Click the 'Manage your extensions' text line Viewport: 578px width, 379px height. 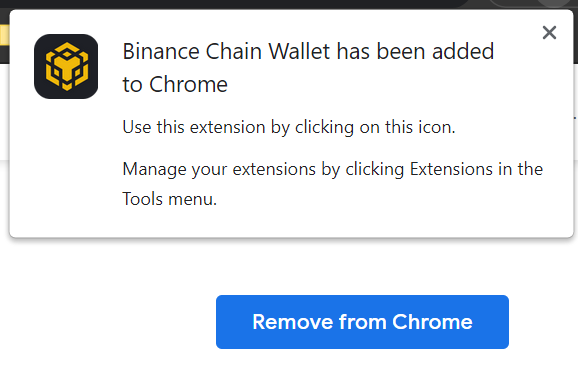click(332, 169)
